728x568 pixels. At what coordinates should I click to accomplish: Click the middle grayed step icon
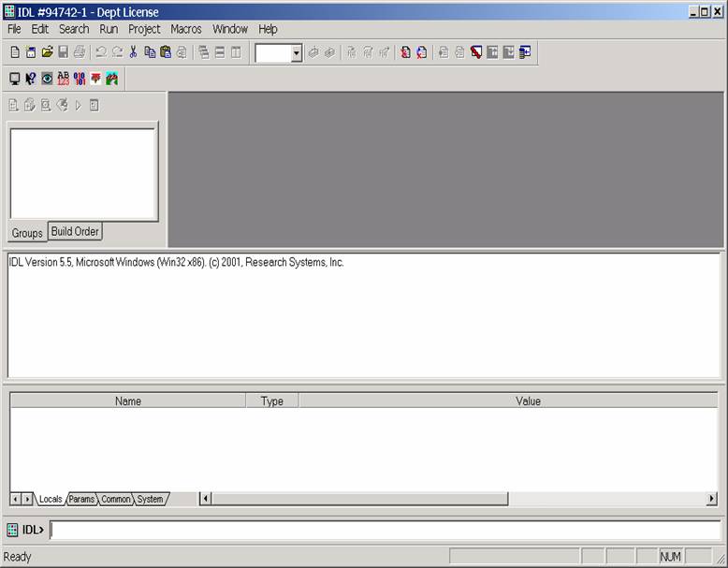coord(368,52)
